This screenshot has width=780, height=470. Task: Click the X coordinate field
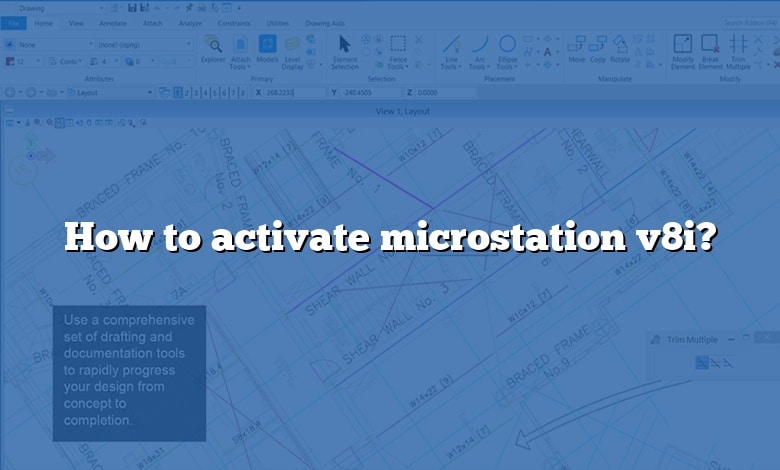294,93
